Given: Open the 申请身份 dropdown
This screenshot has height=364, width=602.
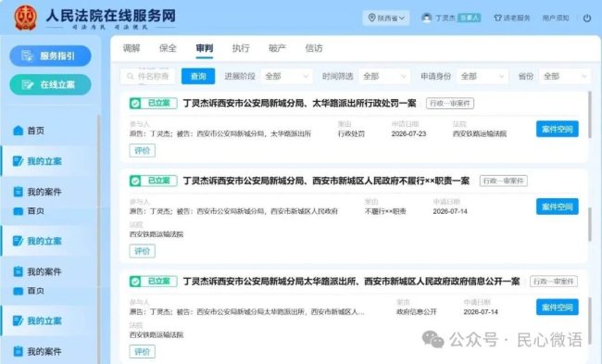Looking at the screenshot, I should tap(483, 76).
